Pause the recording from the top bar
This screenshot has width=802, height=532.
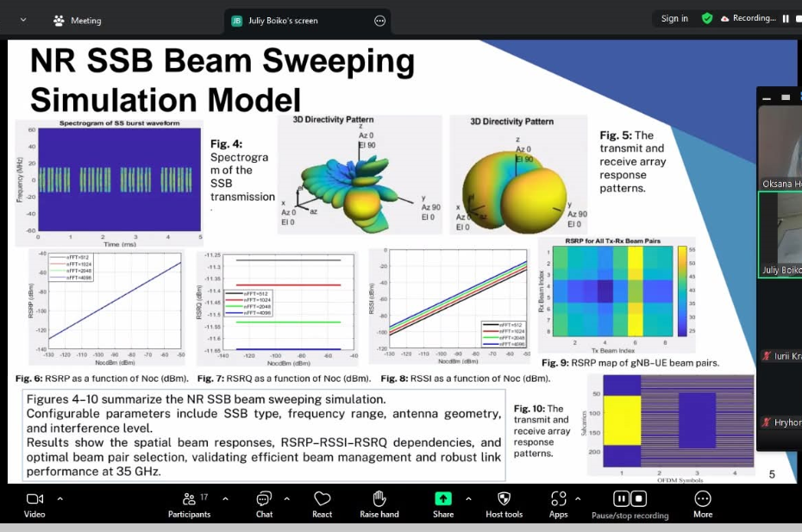(x=786, y=19)
